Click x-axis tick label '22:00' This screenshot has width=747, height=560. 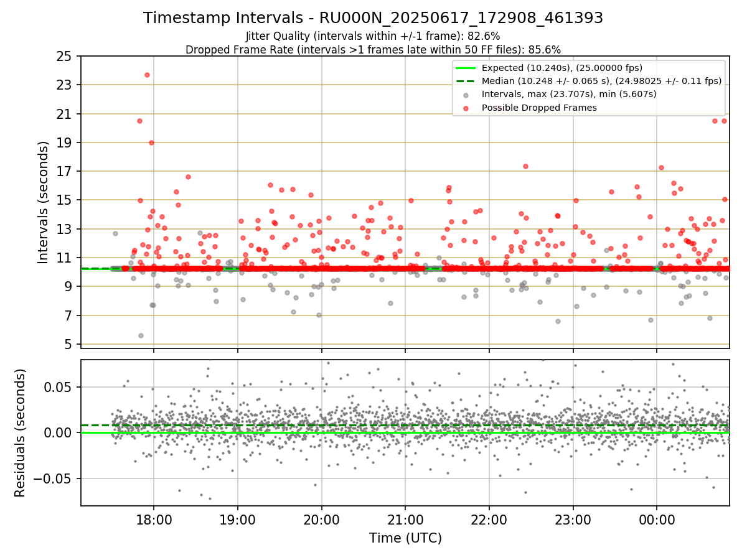[489, 520]
